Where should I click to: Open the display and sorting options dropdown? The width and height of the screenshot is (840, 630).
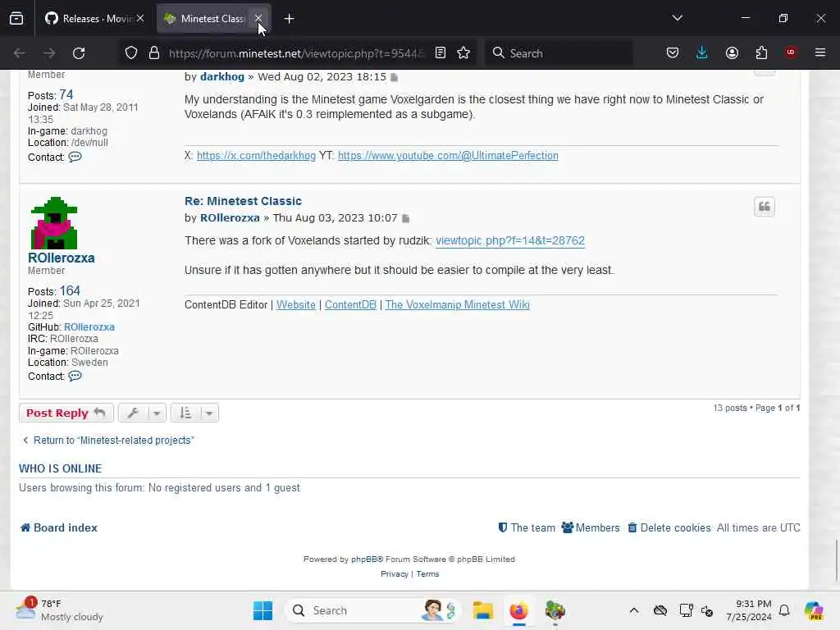(194, 413)
